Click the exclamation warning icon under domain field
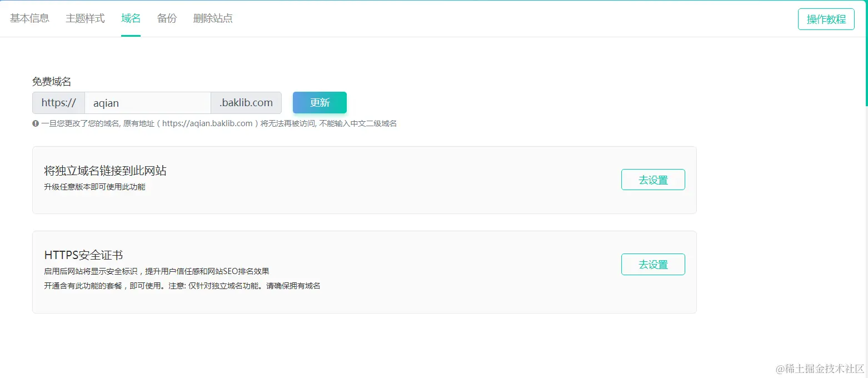This screenshot has width=868, height=378. 36,123
